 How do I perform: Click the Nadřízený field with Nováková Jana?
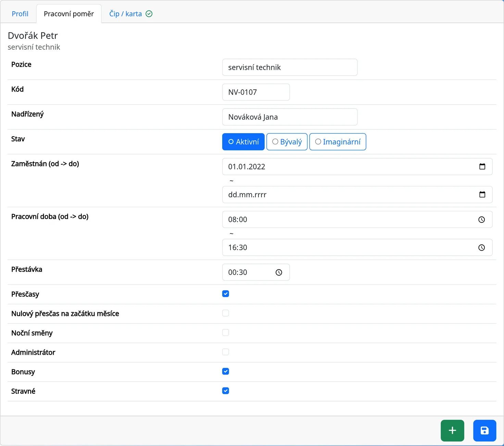click(x=290, y=117)
